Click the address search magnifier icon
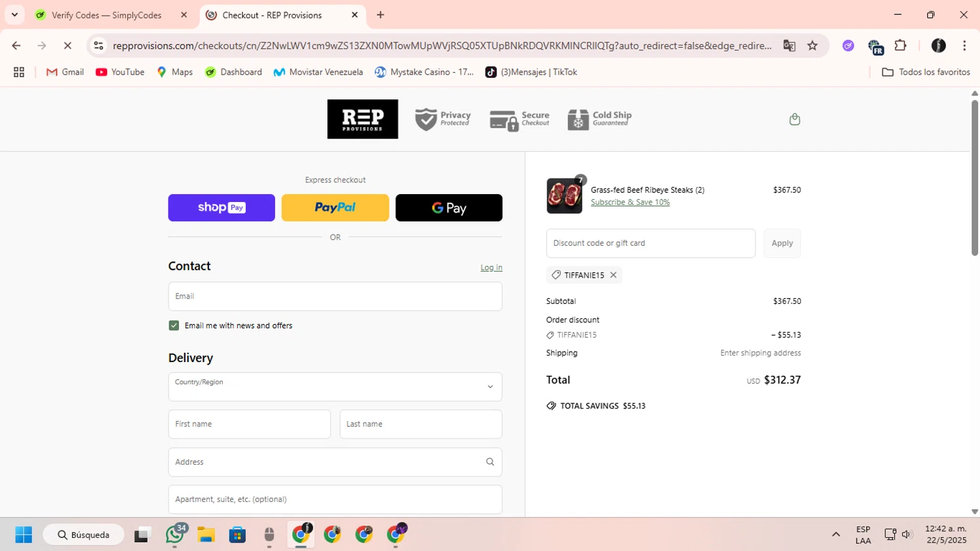980x551 pixels. click(490, 462)
